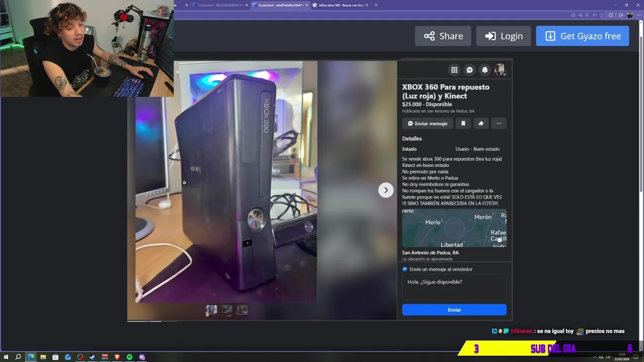Screen dimensions: 644x362
Task: Click the 'Usado - Buen estado' value
Action: point(477,149)
